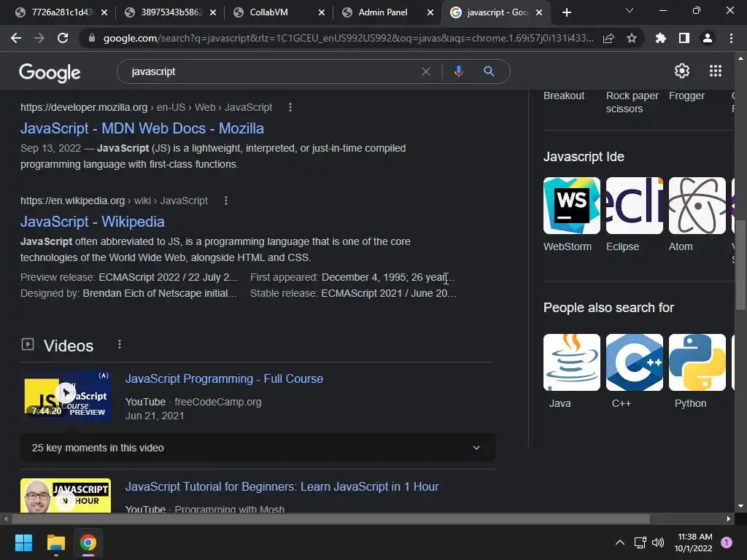Screen dimensions: 747x560
Task: Open Google apps grid
Action: click(x=716, y=71)
